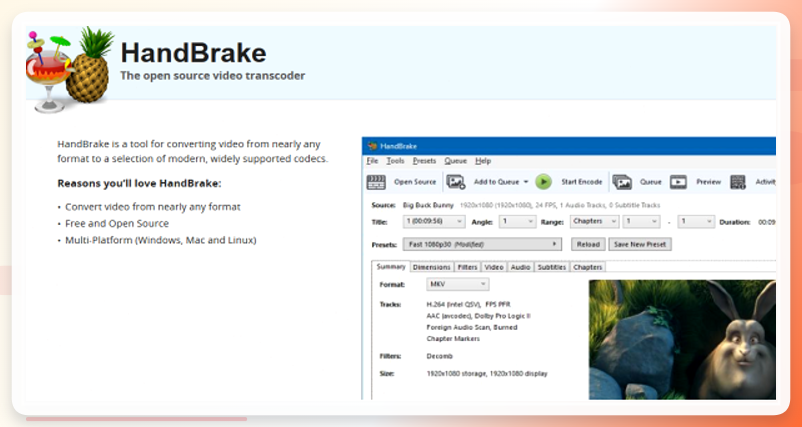Switch to the Filters tab
Viewport: 802px width, 427px height.
pos(467,267)
